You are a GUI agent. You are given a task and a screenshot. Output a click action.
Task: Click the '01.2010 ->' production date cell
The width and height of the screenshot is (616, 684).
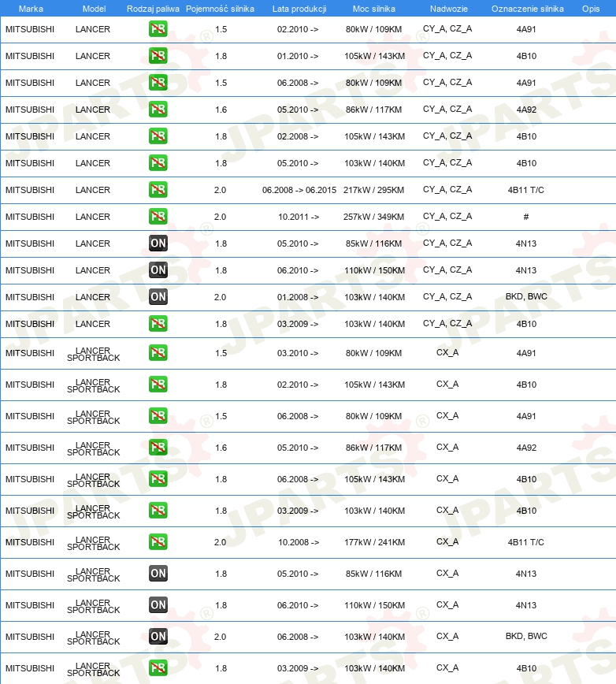(x=298, y=56)
